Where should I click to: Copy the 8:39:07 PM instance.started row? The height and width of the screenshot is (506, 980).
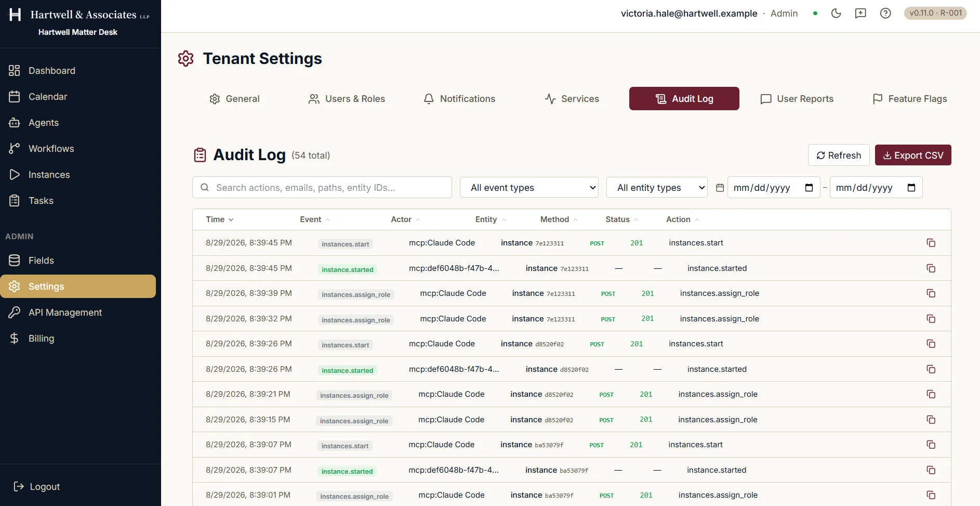coord(931,470)
